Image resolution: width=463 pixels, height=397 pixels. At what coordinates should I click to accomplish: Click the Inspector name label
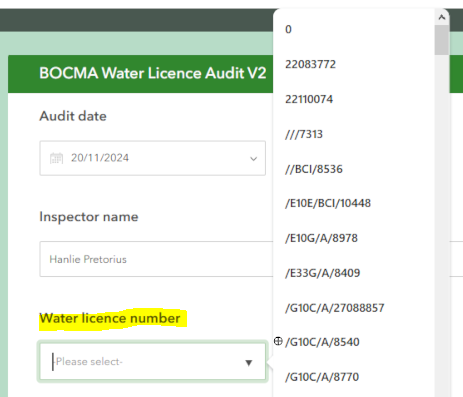click(x=89, y=217)
